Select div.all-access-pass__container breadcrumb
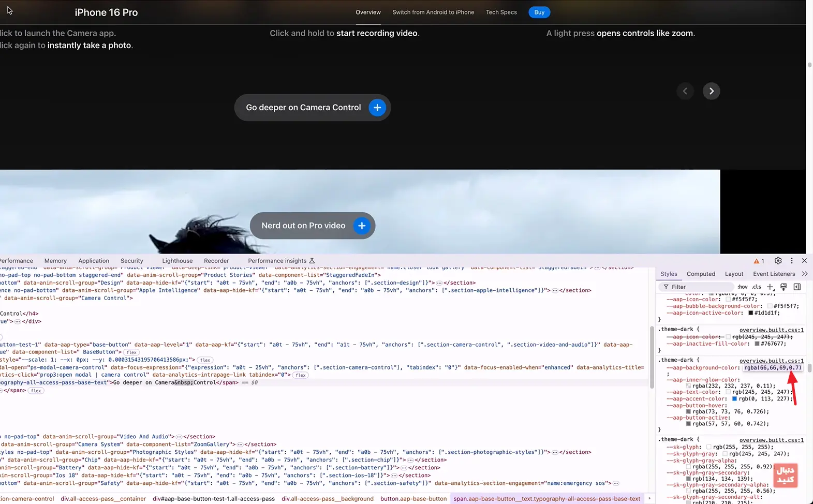 click(x=103, y=499)
